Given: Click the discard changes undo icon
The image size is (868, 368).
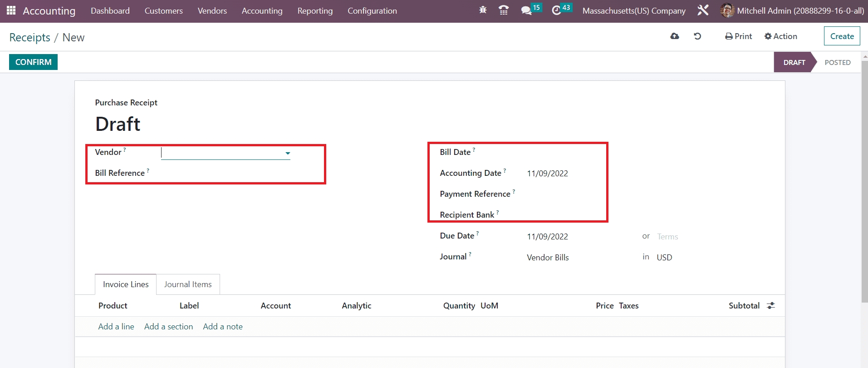Looking at the screenshot, I should click(x=697, y=36).
